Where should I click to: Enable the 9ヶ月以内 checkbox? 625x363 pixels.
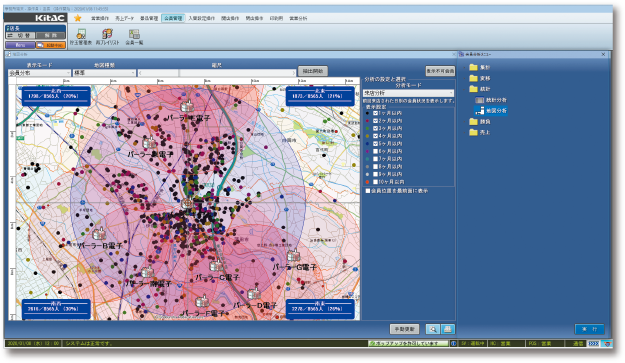(375, 174)
